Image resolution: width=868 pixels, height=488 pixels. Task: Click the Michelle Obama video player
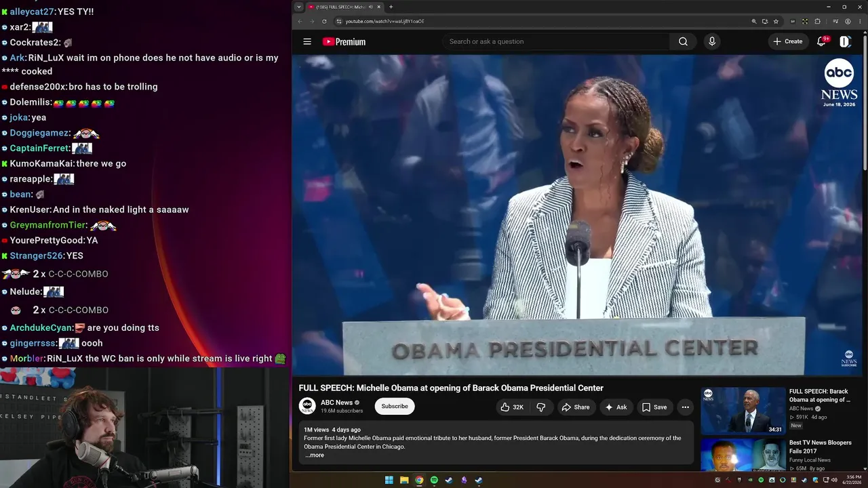[x=577, y=216]
